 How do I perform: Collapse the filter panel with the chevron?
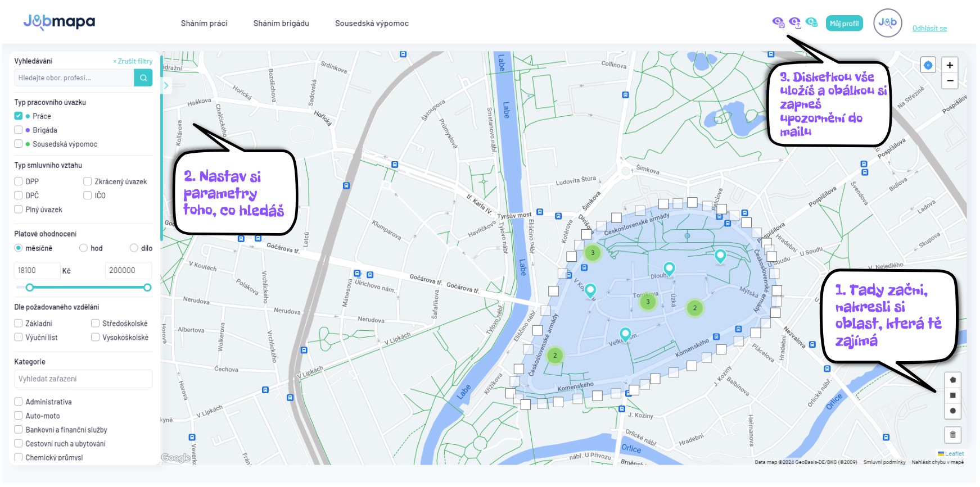(166, 86)
